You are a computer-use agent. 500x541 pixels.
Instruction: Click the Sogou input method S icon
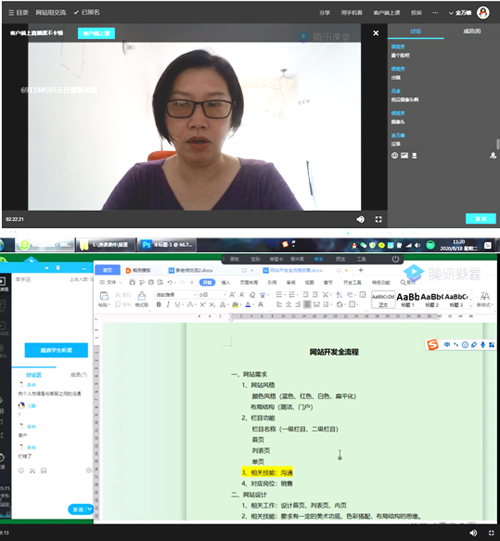tap(432, 344)
